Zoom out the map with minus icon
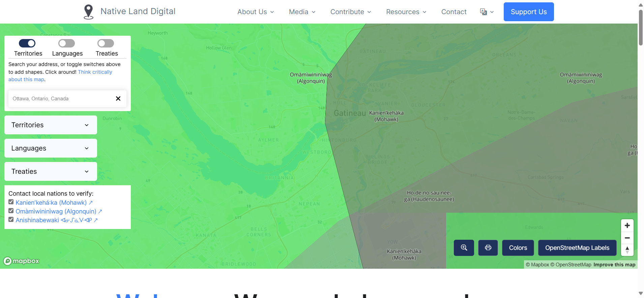The image size is (644, 298). click(627, 238)
